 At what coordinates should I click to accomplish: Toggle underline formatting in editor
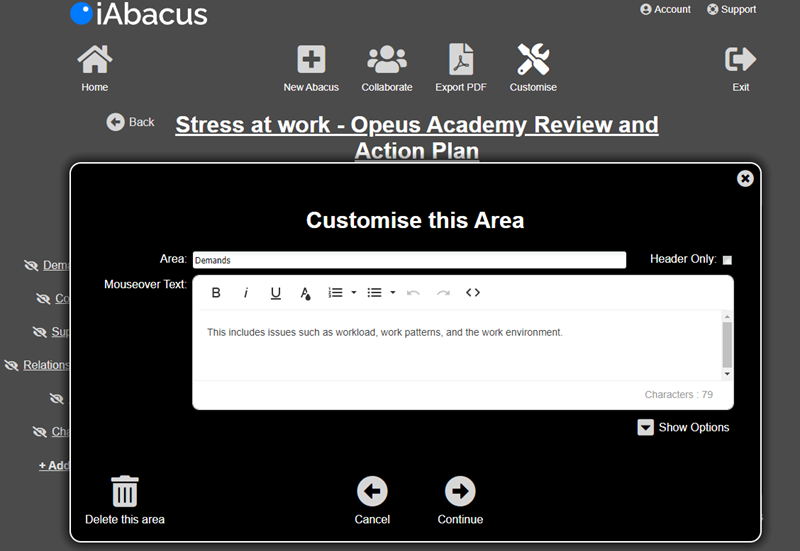pos(276,293)
